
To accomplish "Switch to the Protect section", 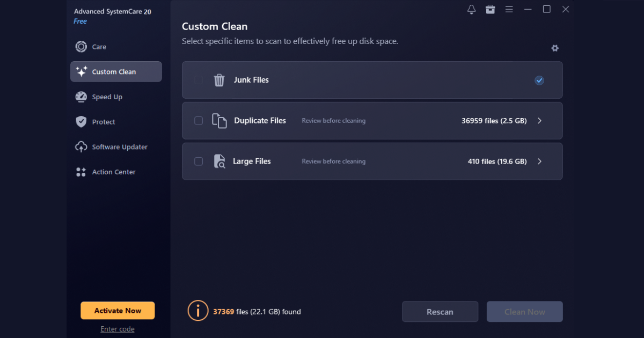I will pyautogui.click(x=116, y=122).
